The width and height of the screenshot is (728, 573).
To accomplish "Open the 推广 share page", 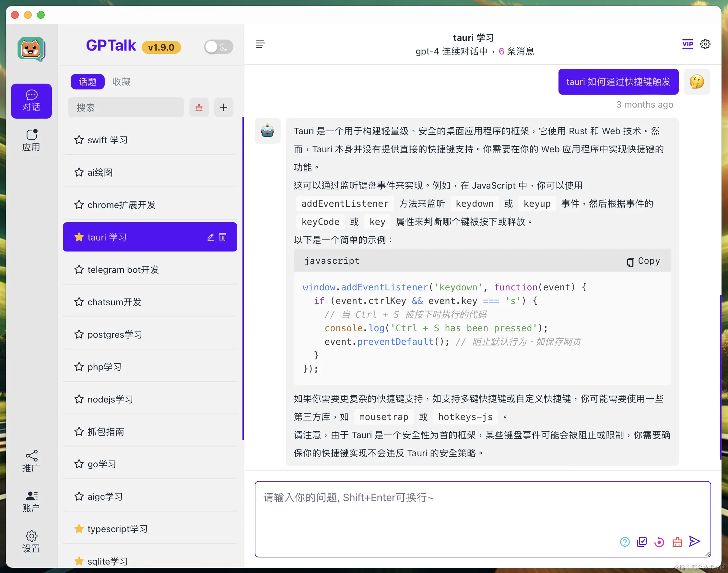I will 31,461.
